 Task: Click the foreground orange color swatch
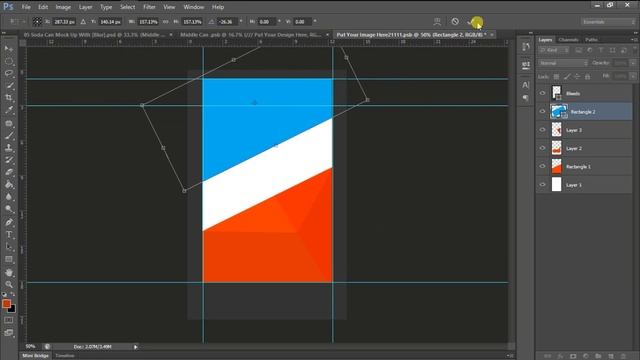(x=6, y=304)
